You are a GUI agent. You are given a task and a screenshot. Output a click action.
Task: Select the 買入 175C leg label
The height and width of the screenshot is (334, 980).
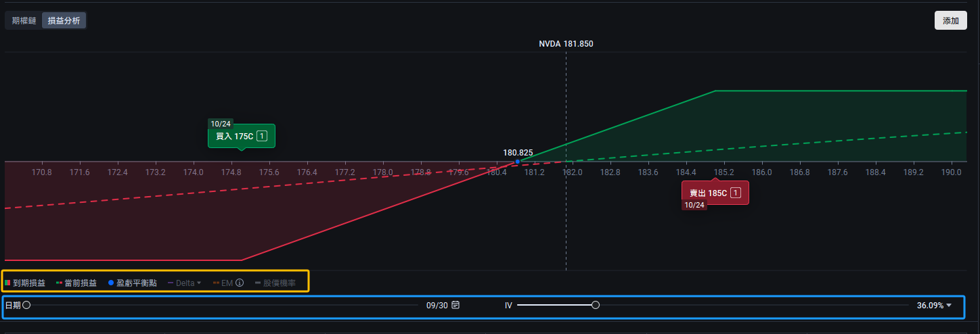(x=234, y=137)
